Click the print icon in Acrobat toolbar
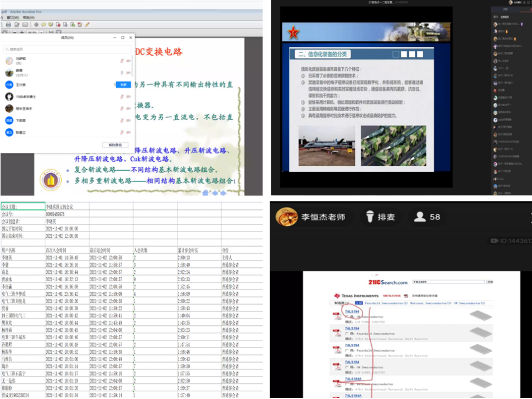 [8, 25]
